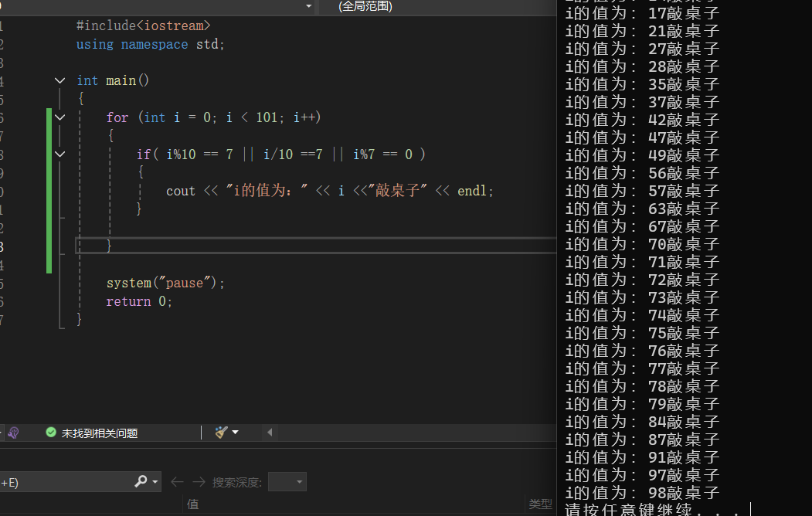Viewport: 812px width, 516px height.
Task: Collapse the if statement block
Action: (60, 154)
